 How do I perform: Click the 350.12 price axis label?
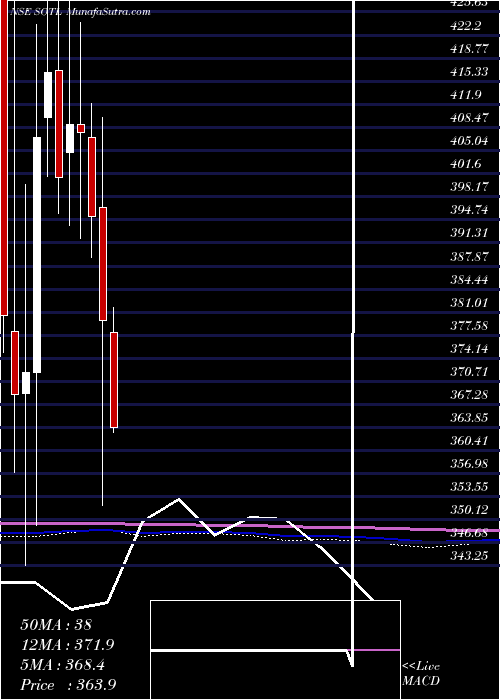[x=469, y=510]
